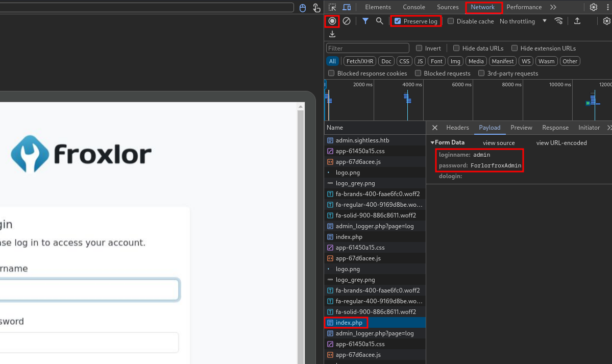Clear the network log
The width and height of the screenshot is (612, 364).
pos(347,21)
